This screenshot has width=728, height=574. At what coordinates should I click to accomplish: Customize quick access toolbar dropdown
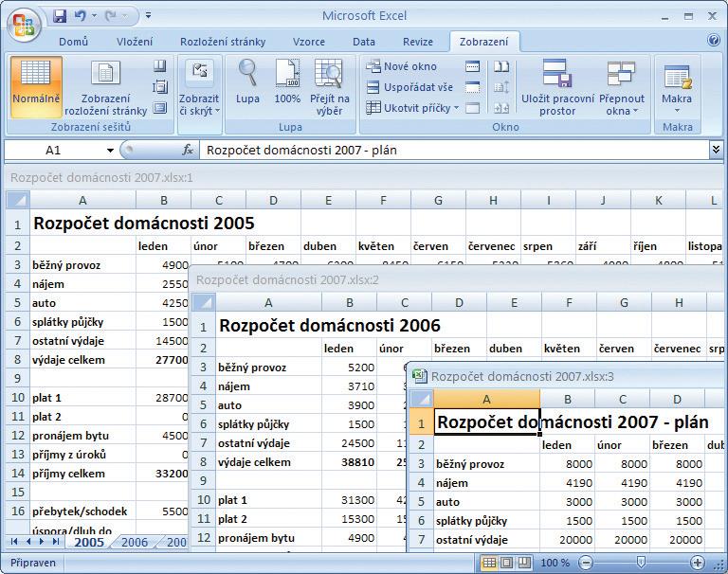pyautogui.click(x=148, y=16)
